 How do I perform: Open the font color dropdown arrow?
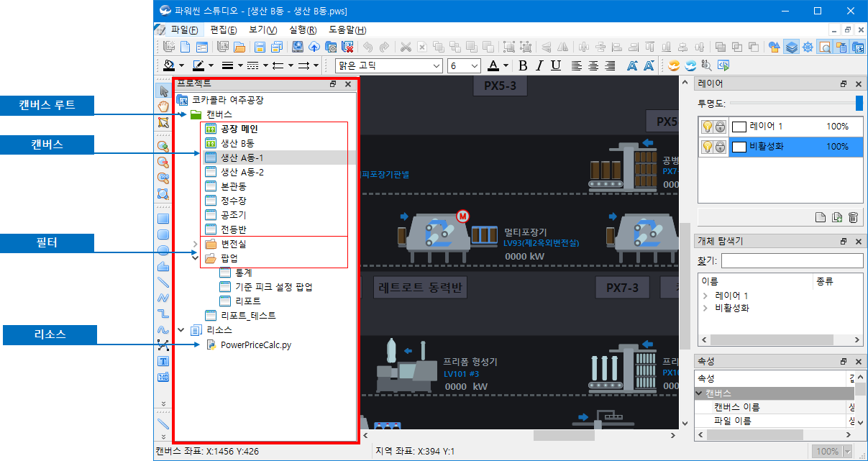point(506,65)
